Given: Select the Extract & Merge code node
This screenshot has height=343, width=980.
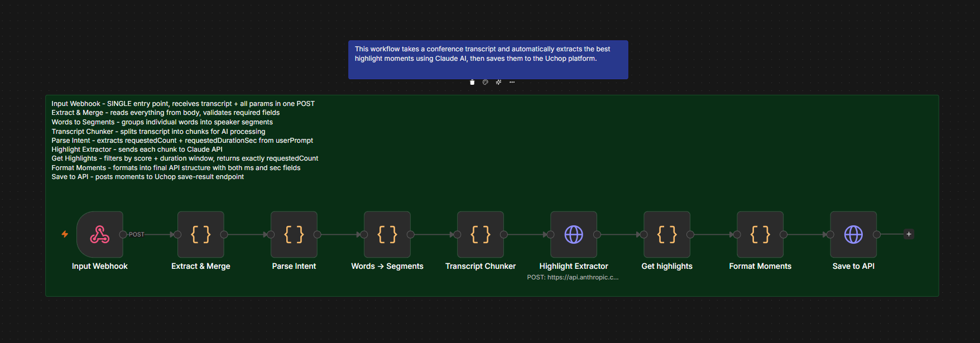Looking at the screenshot, I should [x=201, y=234].
